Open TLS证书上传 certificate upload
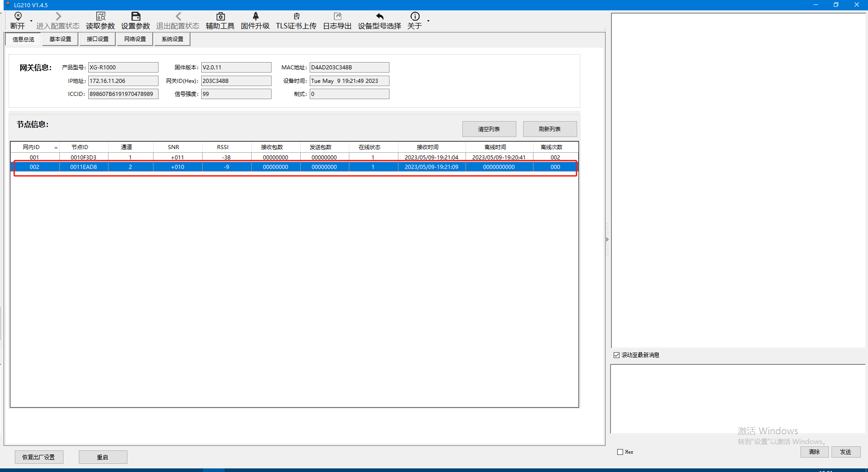Screen dimensions: 868x472 click(x=296, y=17)
